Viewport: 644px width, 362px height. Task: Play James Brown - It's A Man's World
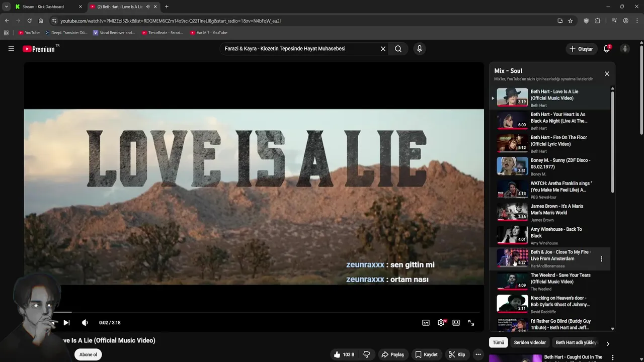point(550,213)
